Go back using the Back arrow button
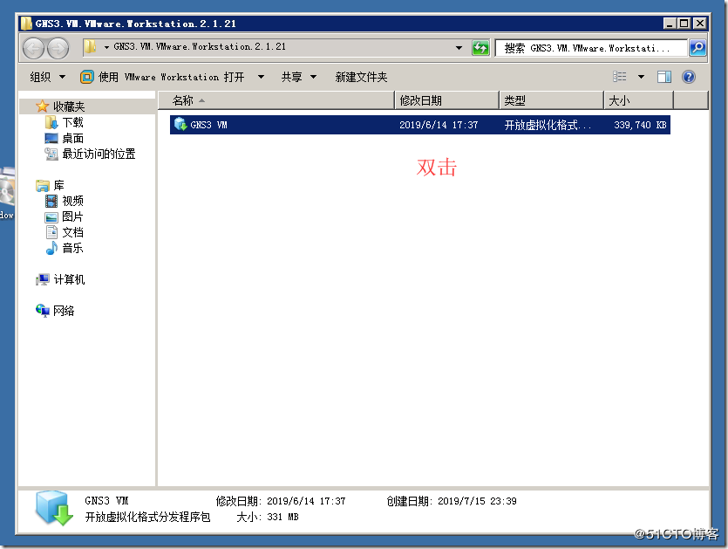Screen dimensions: 728x549 (33, 48)
